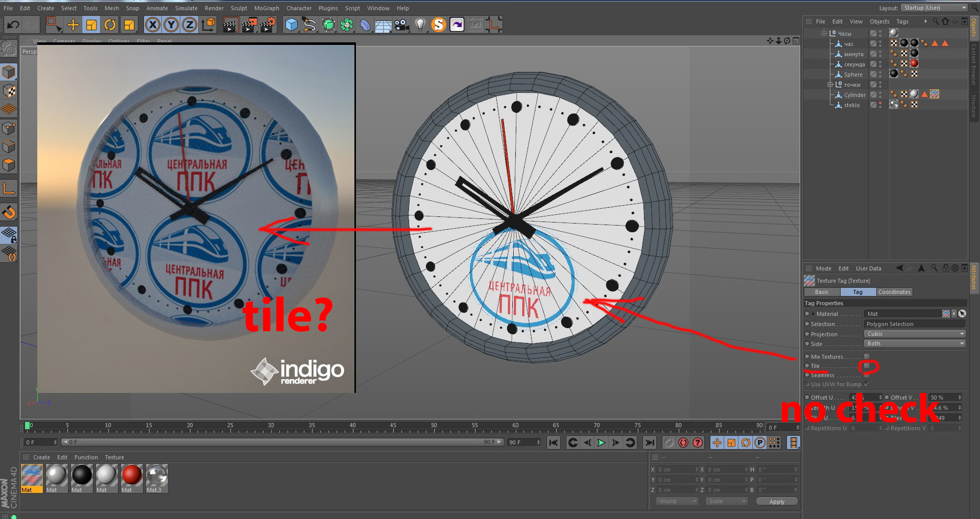980x519 pixels.
Task: Activate the Rotate tool
Action: 110,24
